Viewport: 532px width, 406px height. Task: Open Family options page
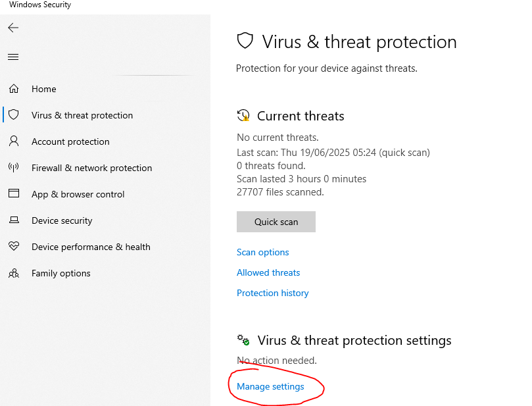tap(61, 273)
